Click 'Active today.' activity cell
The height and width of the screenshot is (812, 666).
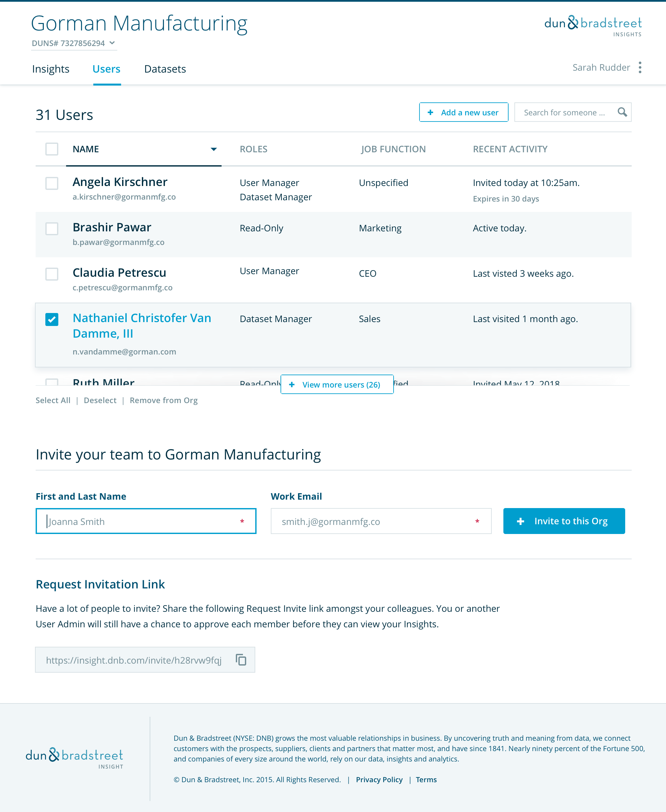coord(499,228)
